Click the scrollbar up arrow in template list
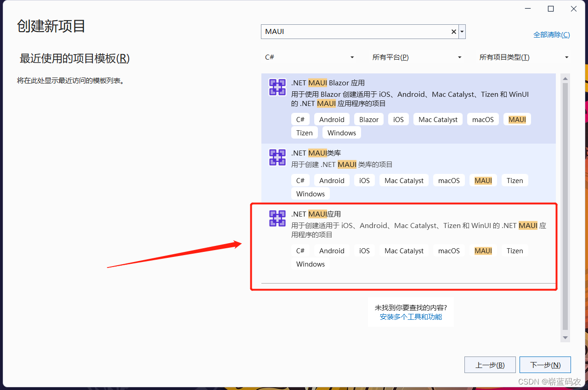Image resolution: width=588 pixels, height=390 pixels. click(565, 78)
